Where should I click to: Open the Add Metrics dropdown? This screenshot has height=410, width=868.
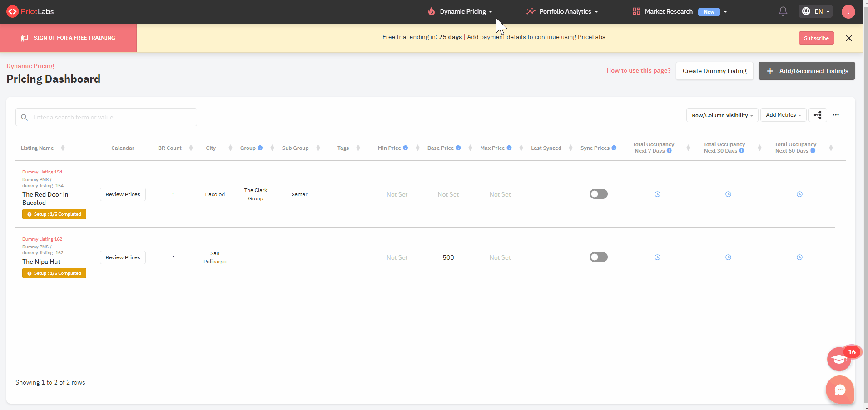pyautogui.click(x=783, y=115)
